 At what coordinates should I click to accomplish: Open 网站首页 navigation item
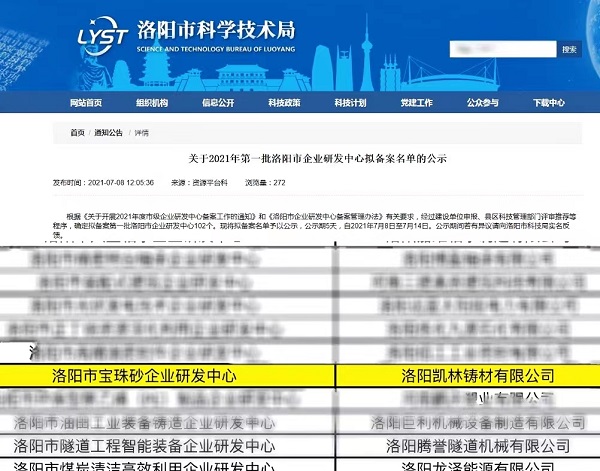86,103
